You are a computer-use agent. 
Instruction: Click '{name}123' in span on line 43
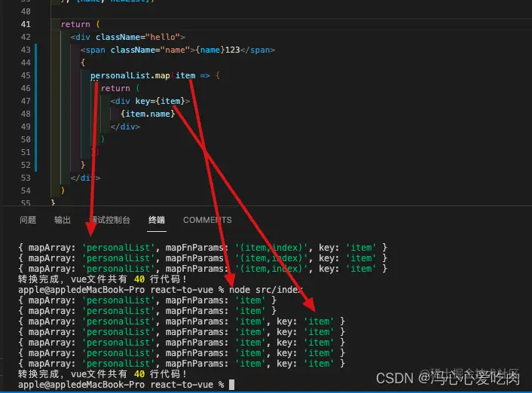coord(218,50)
